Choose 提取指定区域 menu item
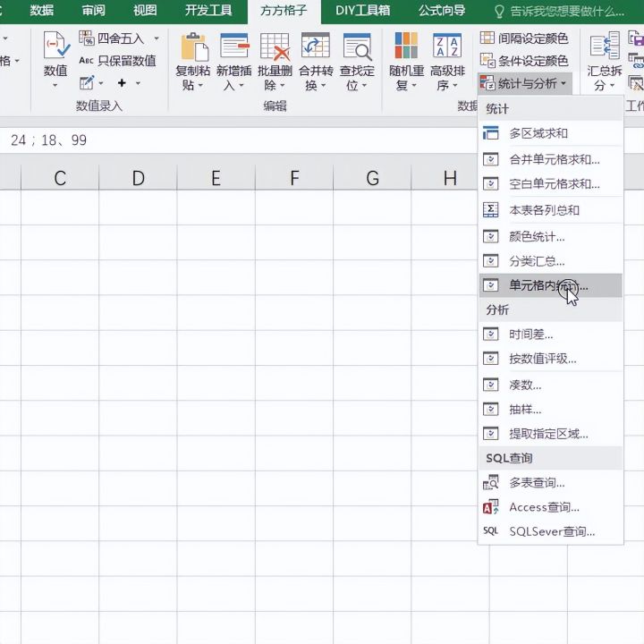 click(x=550, y=433)
